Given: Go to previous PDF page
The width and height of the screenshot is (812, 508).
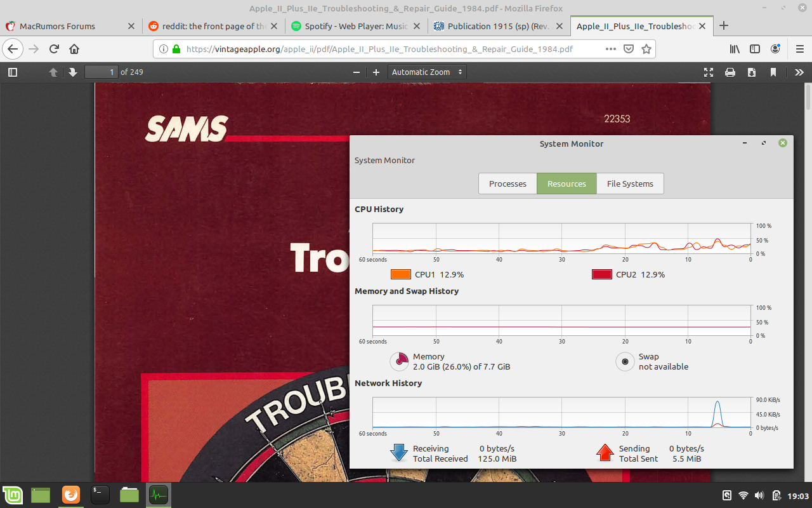Looking at the screenshot, I should point(53,72).
